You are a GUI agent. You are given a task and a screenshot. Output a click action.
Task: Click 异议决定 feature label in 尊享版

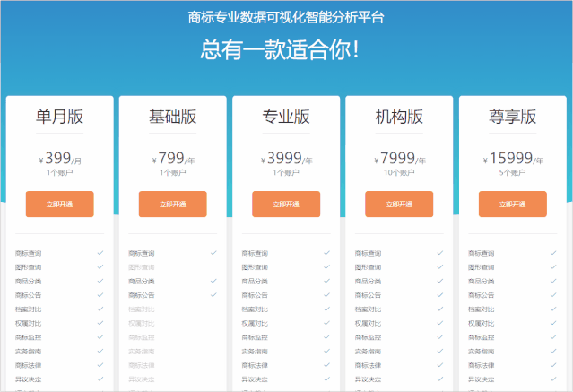click(x=482, y=379)
